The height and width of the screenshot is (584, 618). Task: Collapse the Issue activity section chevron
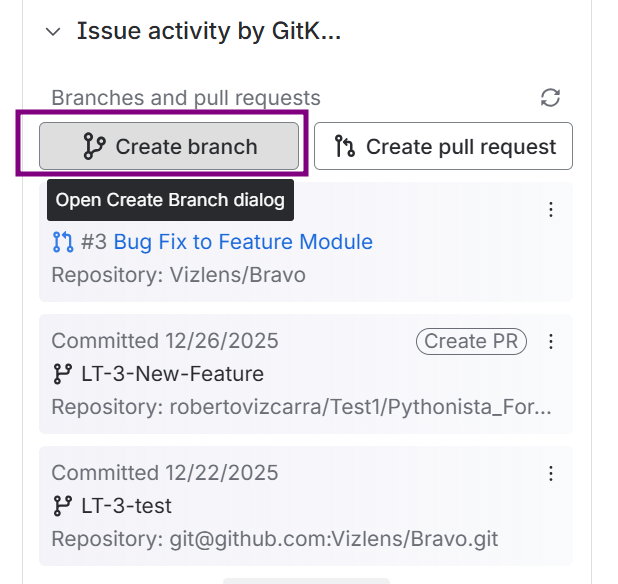tap(53, 32)
